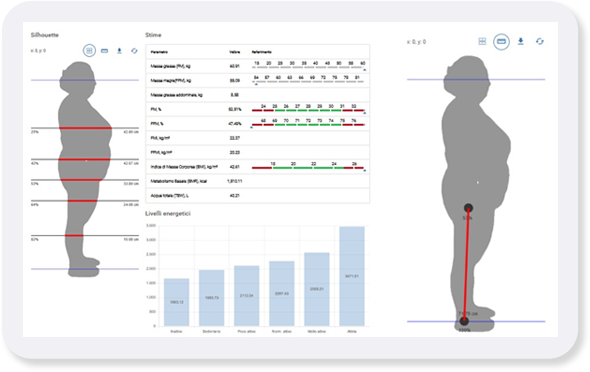Download the left Silhouette panel image

point(119,51)
